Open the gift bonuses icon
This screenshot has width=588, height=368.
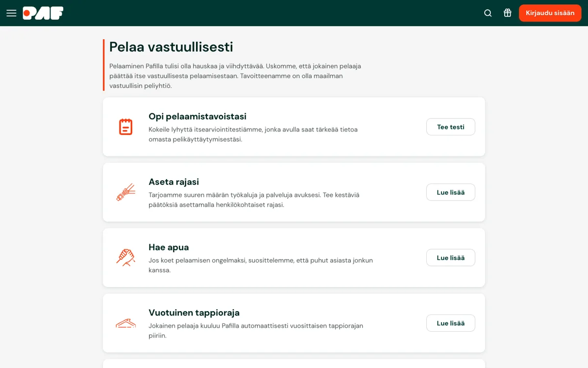click(x=508, y=13)
